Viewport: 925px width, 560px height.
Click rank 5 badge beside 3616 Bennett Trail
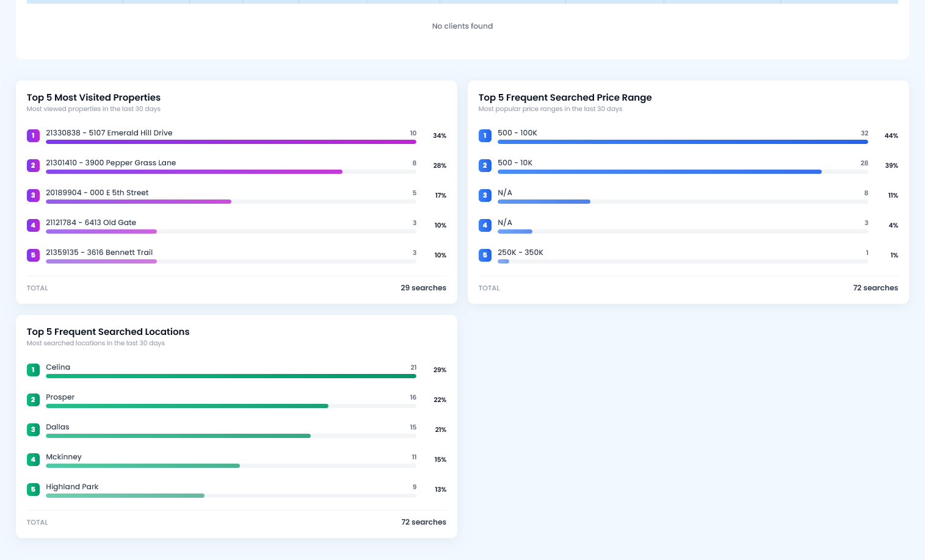point(33,255)
